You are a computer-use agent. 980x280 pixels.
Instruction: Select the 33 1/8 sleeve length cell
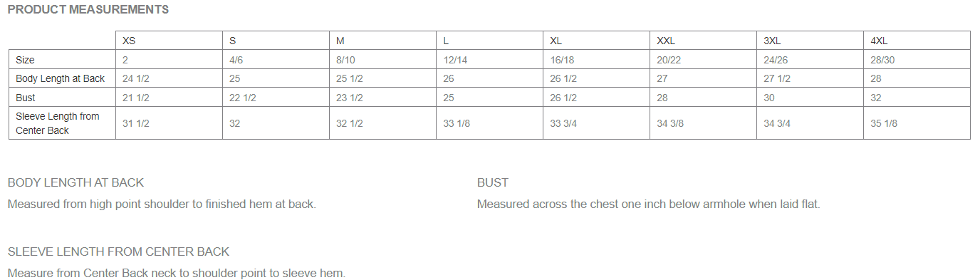489,123
